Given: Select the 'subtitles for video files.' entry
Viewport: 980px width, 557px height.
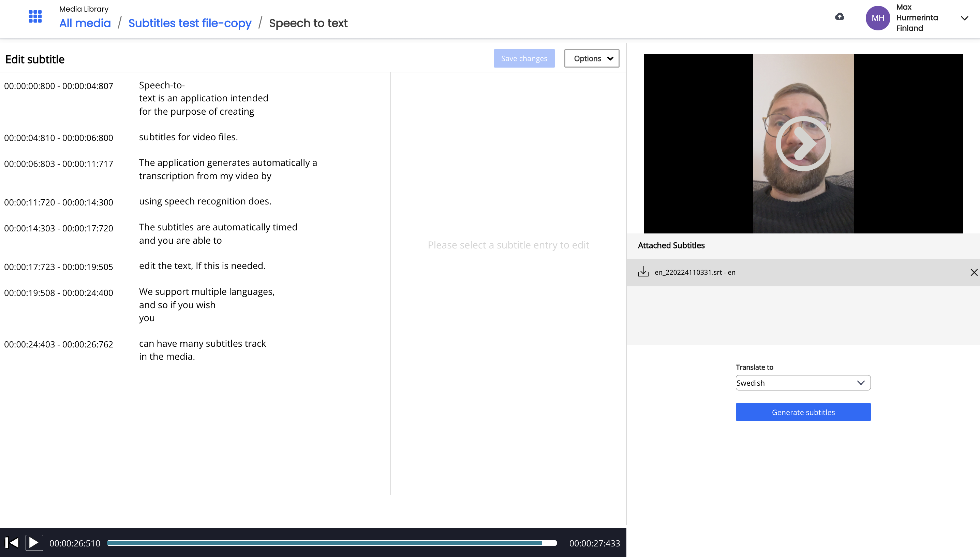Looking at the screenshot, I should click(x=195, y=137).
